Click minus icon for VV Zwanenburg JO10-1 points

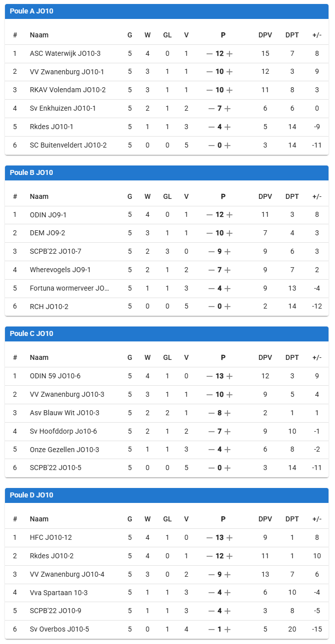pos(210,72)
